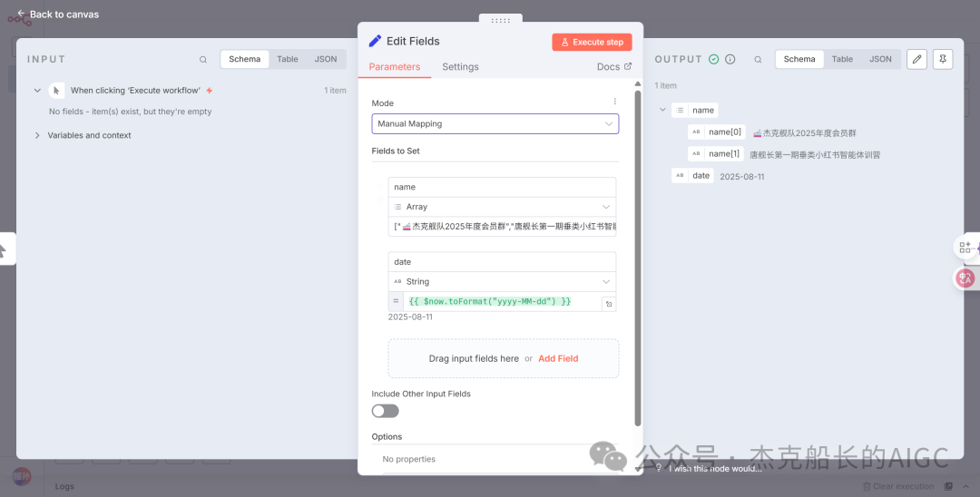
Task: Click the external link icon next to Docs
Action: click(x=628, y=66)
